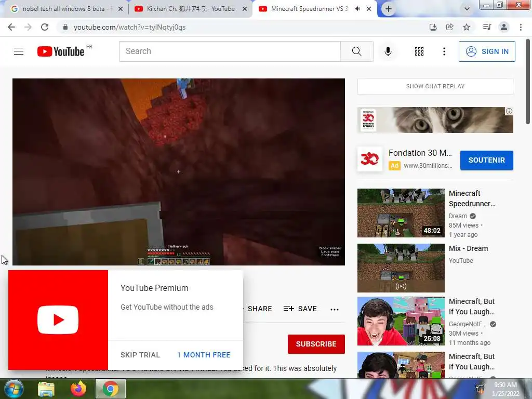
Task: Open a new tab with plus button
Action: click(389, 9)
